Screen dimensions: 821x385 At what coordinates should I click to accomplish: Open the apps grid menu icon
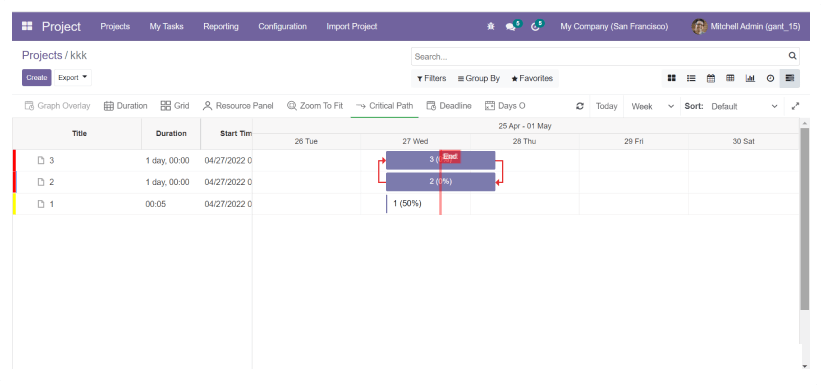point(27,26)
